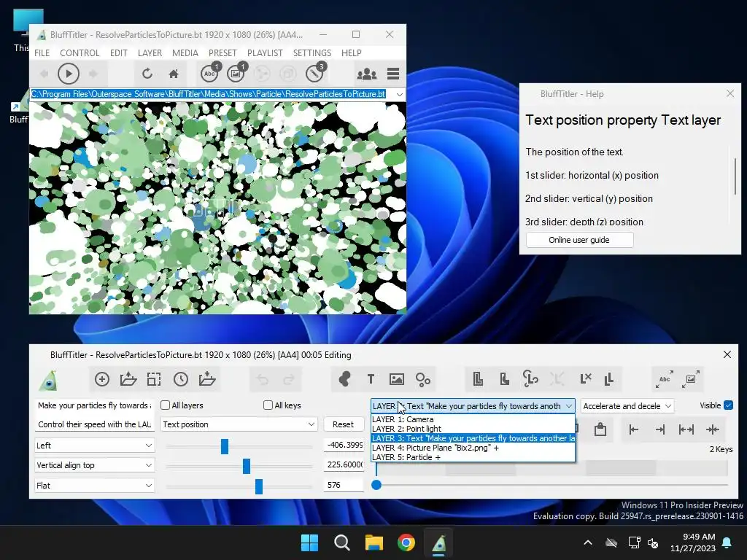Open the LAYER menu in menu bar

coord(150,52)
